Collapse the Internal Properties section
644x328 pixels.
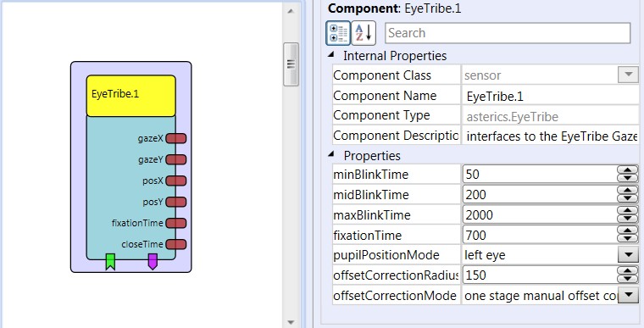click(331, 54)
